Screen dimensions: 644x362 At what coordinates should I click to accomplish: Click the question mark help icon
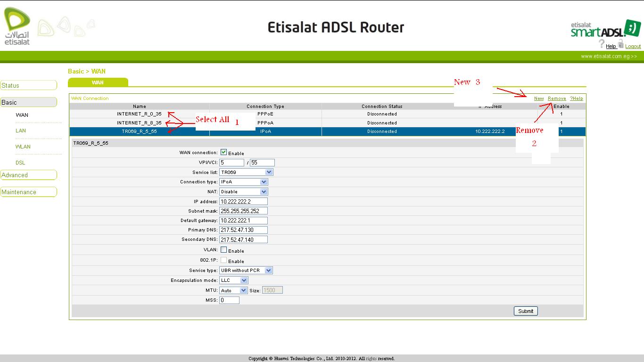click(602, 44)
